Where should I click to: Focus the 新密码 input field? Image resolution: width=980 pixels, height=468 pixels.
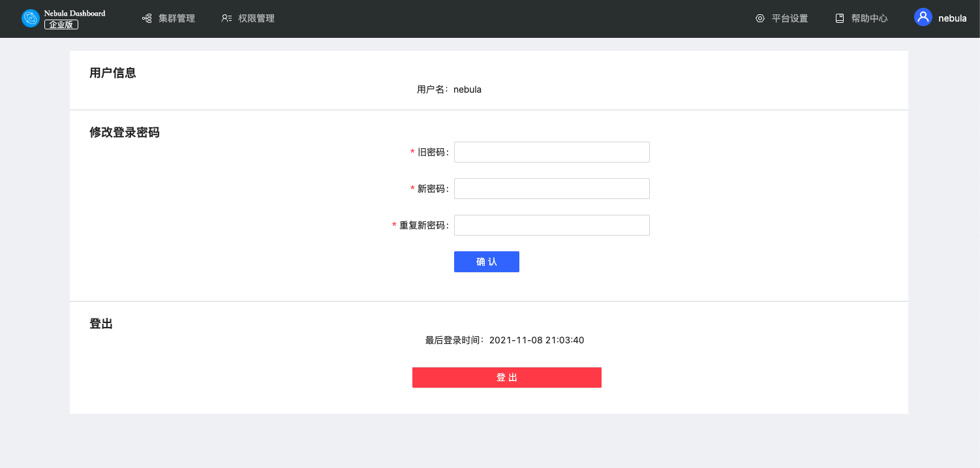pos(551,189)
